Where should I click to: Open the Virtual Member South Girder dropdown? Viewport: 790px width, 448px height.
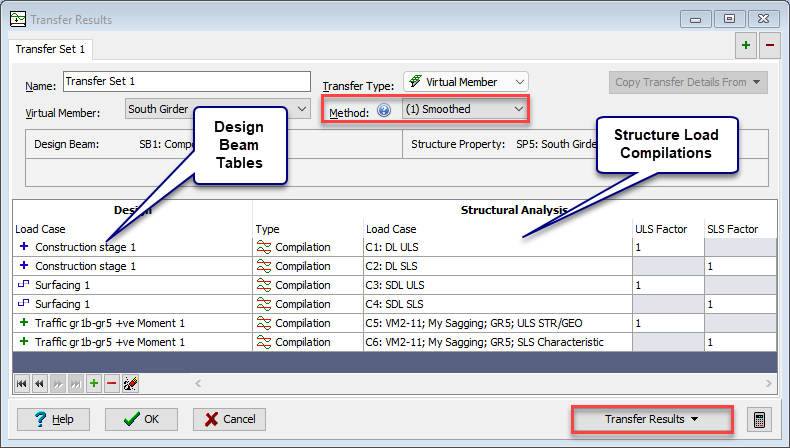tap(217, 109)
